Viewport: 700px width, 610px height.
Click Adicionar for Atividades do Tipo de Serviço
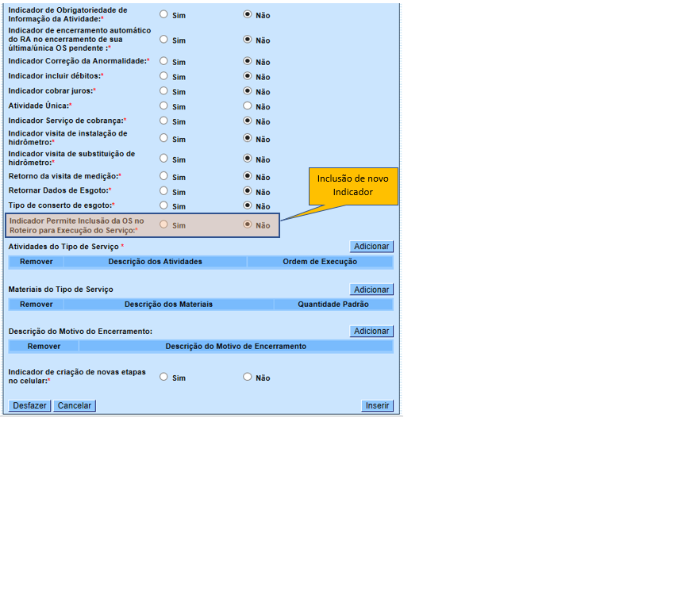371,247
